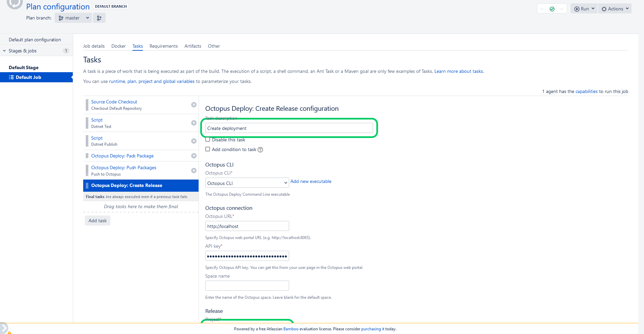
Task: Remove the Octopus Deploy: Pack Package task
Action: pos(194,156)
